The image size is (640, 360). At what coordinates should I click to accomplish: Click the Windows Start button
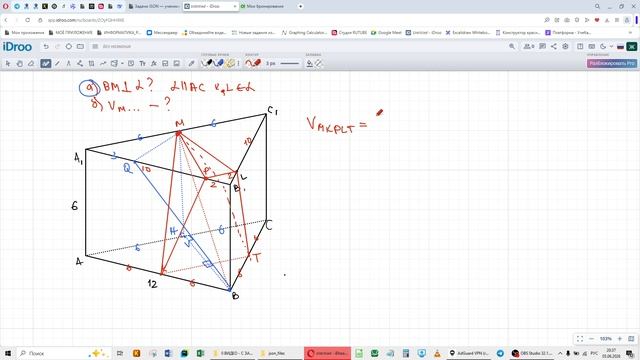[7, 353]
